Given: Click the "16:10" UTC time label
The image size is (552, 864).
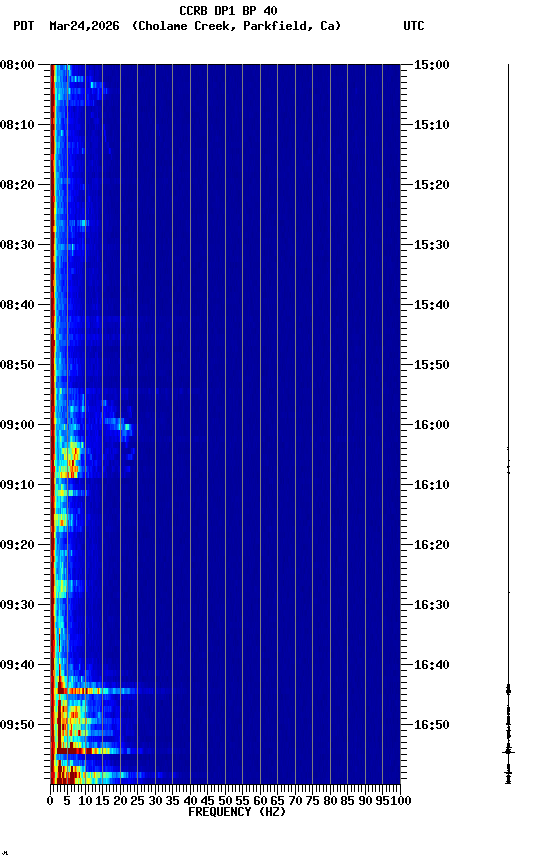Looking at the screenshot, I should pos(432,485).
